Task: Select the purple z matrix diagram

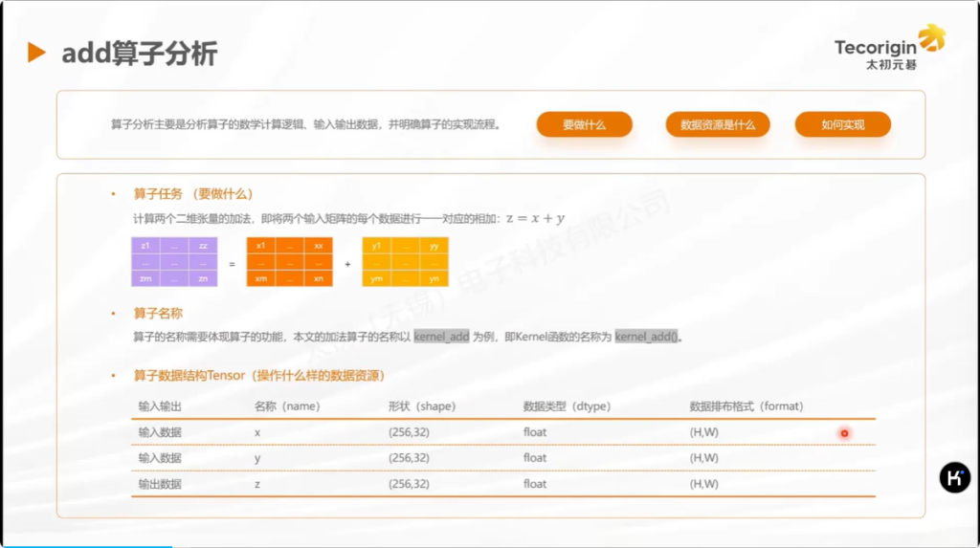Action: pos(174,262)
